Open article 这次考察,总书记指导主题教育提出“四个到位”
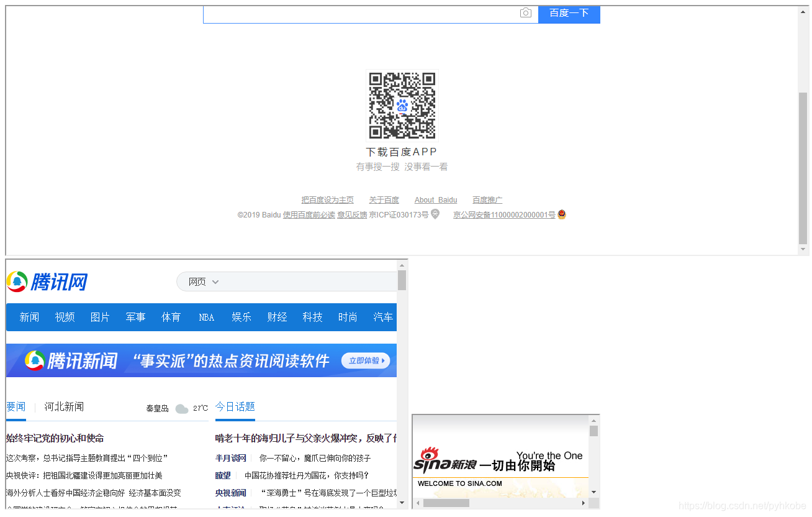Image resolution: width=812 pixels, height=517 pixels. click(87, 459)
